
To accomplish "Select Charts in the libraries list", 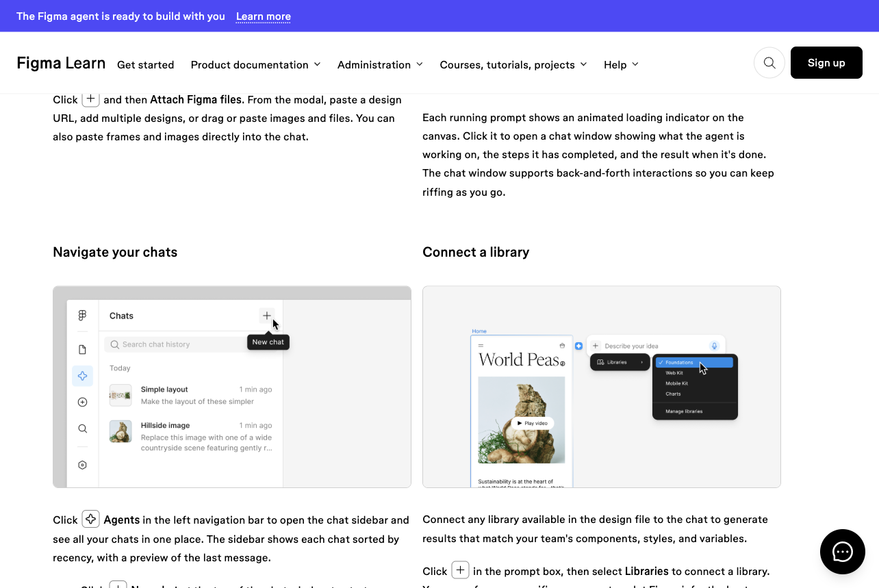I will (673, 394).
